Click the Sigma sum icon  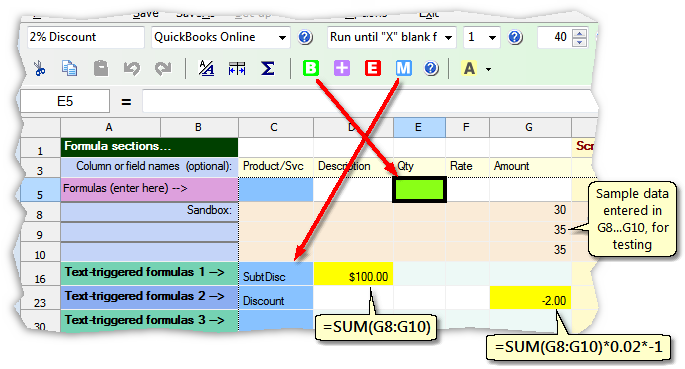point(268,69)
